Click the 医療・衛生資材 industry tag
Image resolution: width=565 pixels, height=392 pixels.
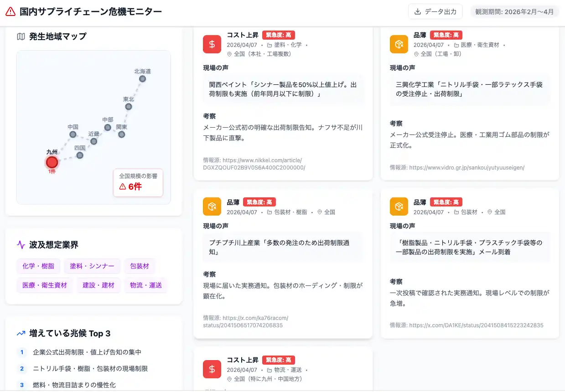pos(45,285)
